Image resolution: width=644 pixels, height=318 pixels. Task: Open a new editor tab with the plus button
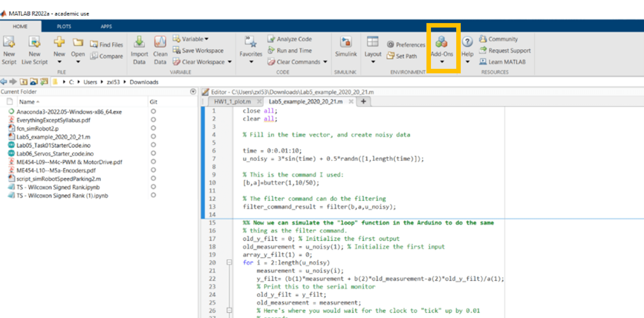[x=364, y=101]
